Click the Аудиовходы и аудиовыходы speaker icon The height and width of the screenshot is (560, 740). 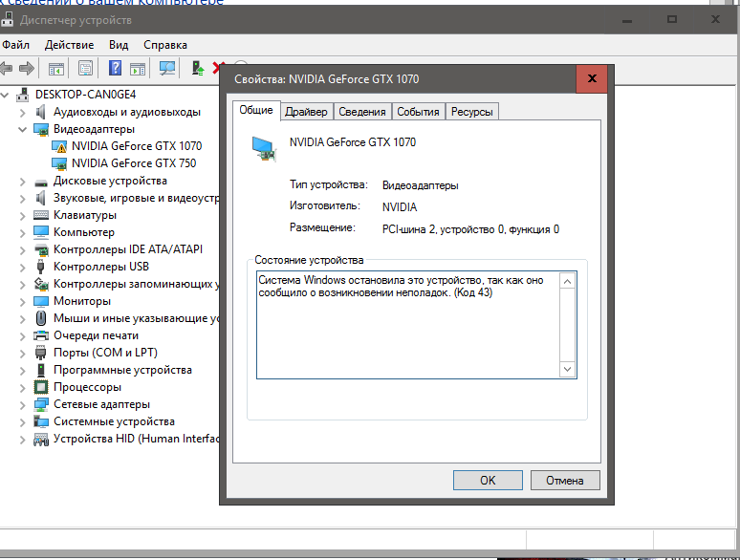[40, 112]
